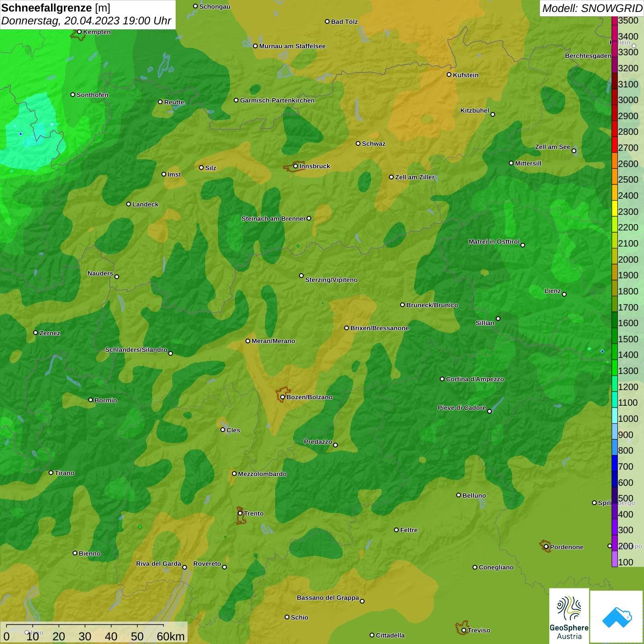Image resolution: width=644 pixels, height=644 pixels.
Task: Select the Bozen/Bolzano city marker dot
Action: [x=282, y=397]
